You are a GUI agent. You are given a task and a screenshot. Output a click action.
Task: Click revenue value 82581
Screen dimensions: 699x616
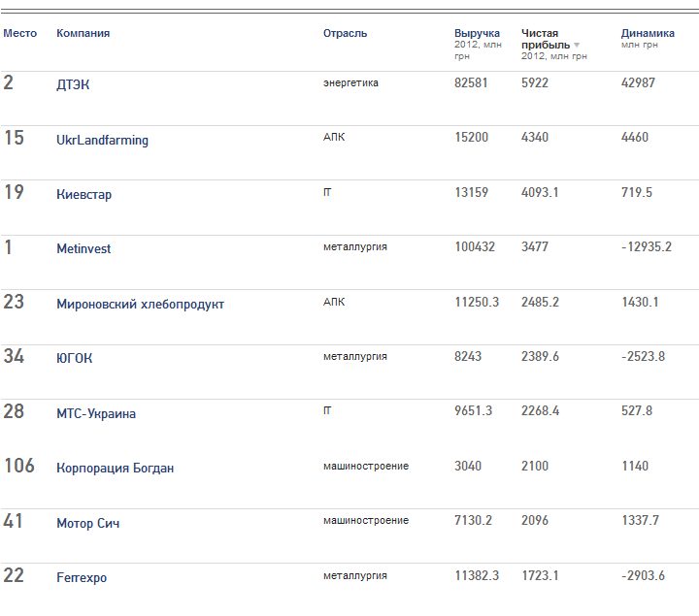coord(471,82)
